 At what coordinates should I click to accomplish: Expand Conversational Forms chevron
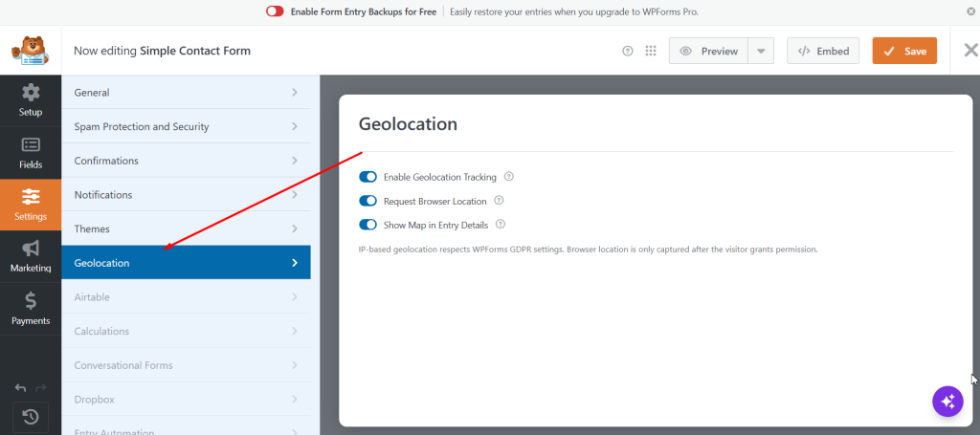pos(295,365)
